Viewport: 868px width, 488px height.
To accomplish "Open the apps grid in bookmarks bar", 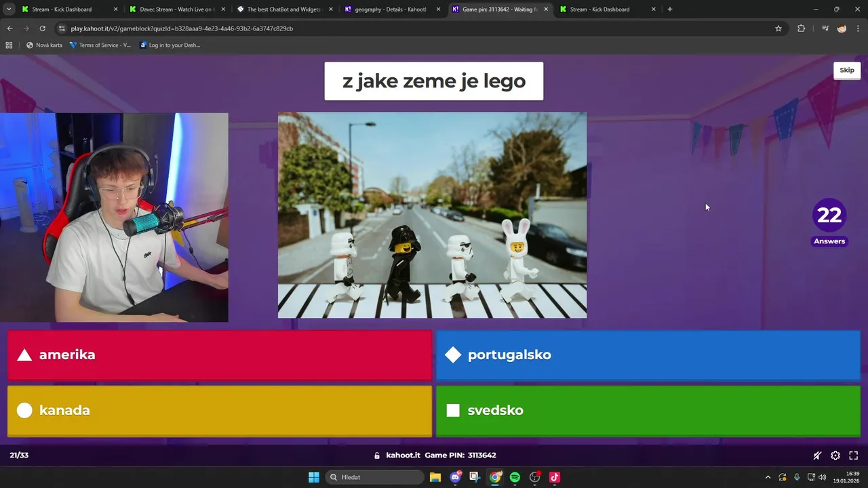I will click(x=9, y=45).
